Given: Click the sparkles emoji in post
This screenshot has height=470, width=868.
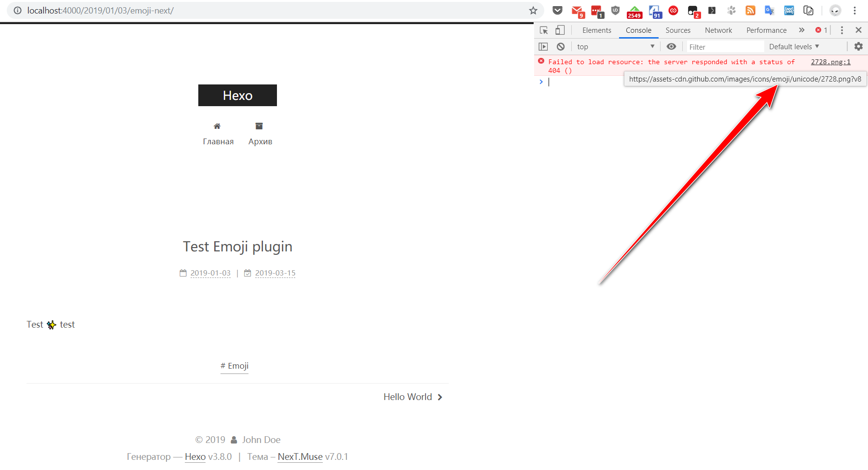Looking at the screenshot, I should coord(52,325).
